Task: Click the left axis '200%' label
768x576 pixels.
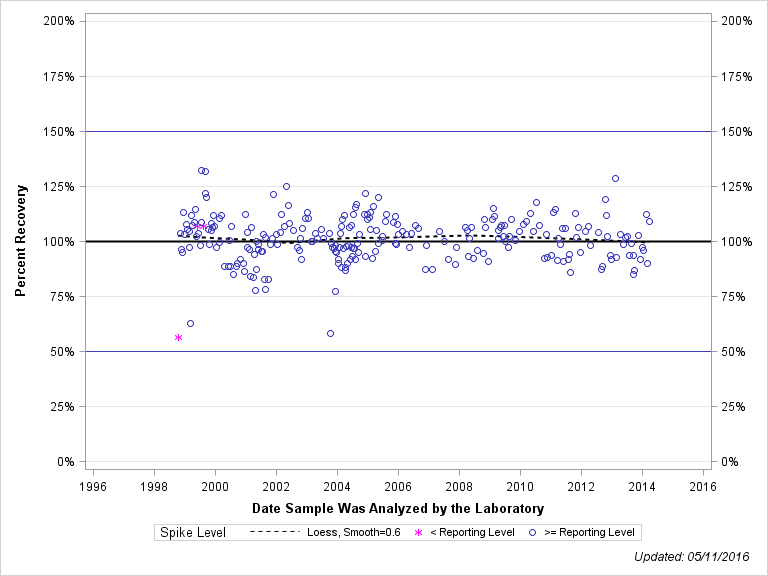Action: 59,21
